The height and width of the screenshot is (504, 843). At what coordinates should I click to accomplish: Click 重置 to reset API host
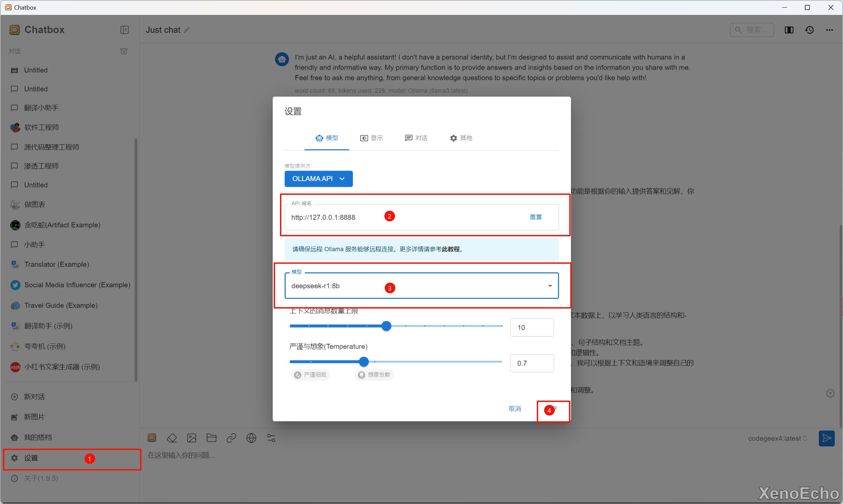tap(535, 217)
